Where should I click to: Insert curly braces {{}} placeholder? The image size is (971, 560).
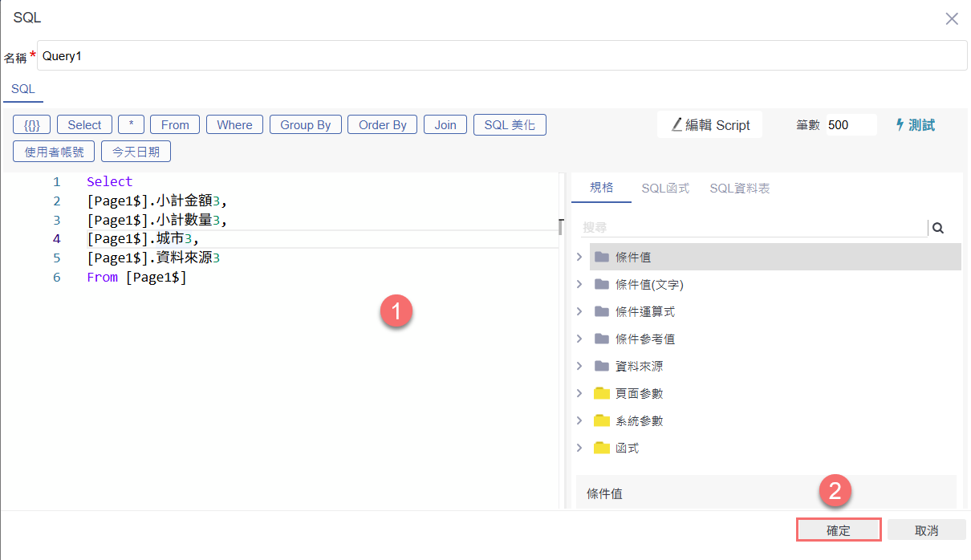tap(32, 124)
